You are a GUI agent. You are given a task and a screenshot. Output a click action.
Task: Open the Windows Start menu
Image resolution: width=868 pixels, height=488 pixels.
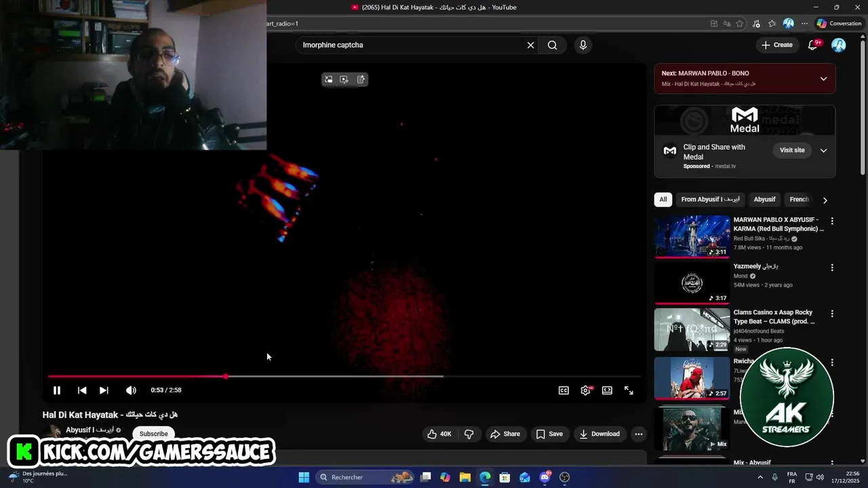point(304,477)
